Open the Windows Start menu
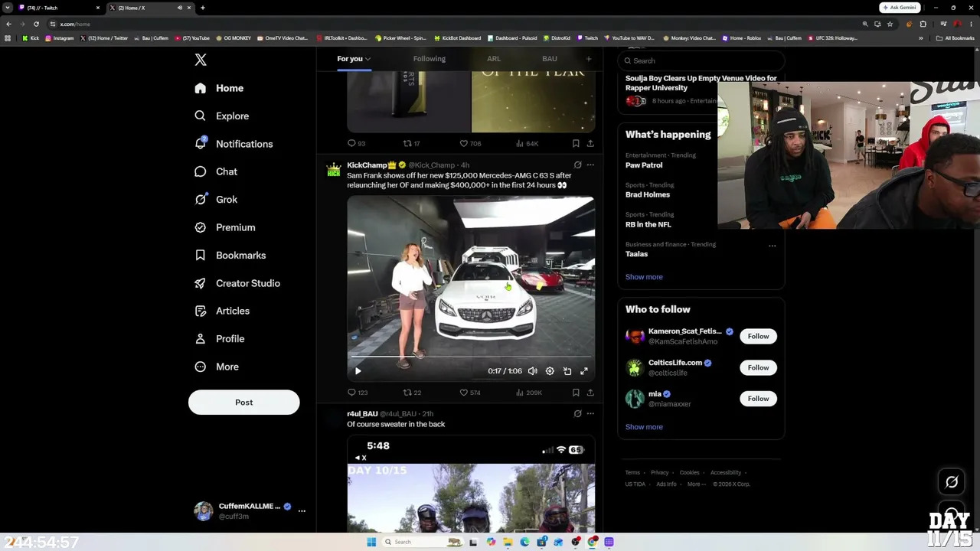Viewport: 980px width, 551px height. [371, 542]
